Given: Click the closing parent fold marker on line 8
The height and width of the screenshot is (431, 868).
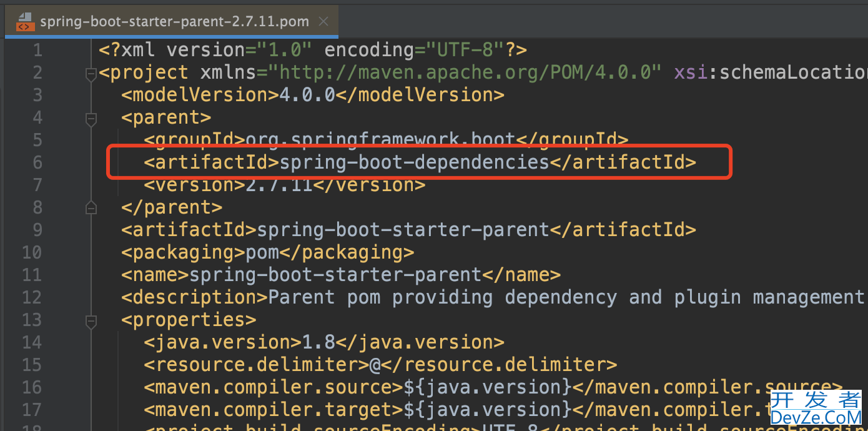Looking at the screenshot, I should 91,207.
